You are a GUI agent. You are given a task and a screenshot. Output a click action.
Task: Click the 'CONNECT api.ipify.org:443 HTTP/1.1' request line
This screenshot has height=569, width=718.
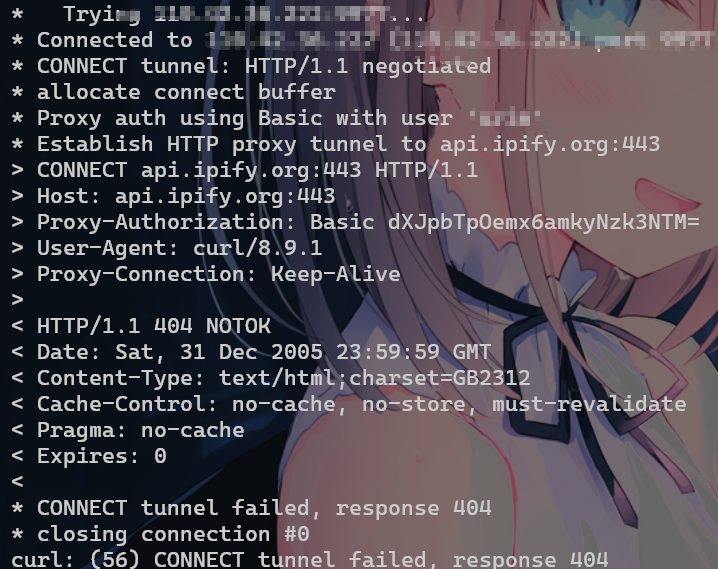pyautogui.click(x=245, y=170)
